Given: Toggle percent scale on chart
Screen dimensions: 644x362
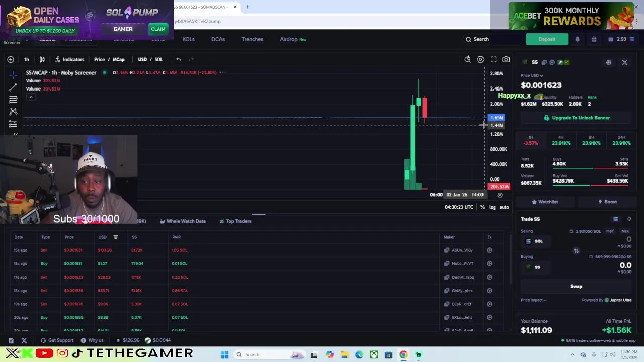Looking at the screenshot, I should (482, 207).
